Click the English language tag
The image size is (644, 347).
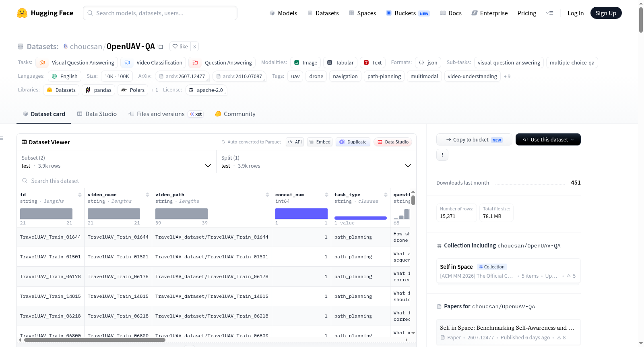click(x=64, y=76)
